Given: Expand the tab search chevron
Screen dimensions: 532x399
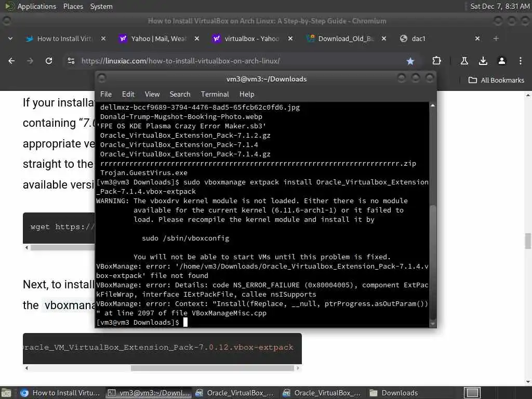Looking at the screenshot, I should [x=10, y=38].
